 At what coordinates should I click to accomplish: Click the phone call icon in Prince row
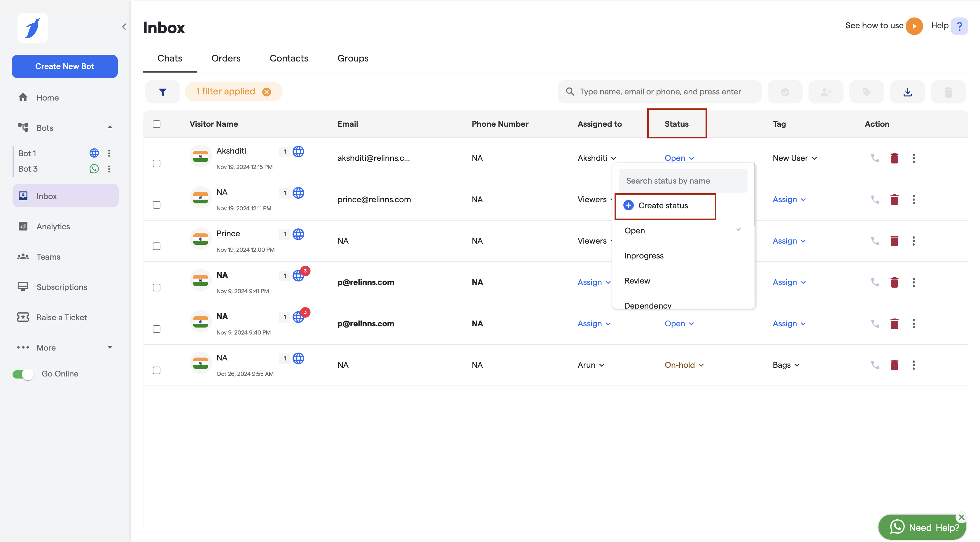tap(875, 241)
